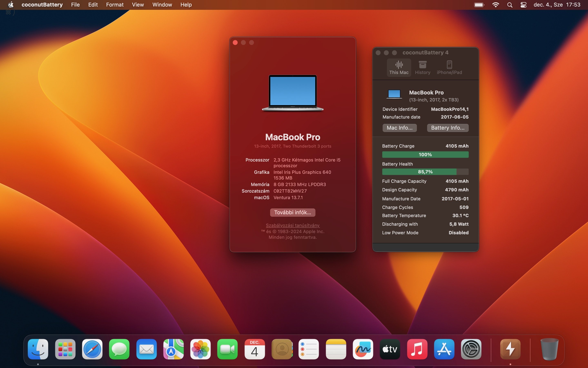Click the Low Power Mode Disabled value
The height and width of the screenshot is (368, 588).
click(x=459, y=233)
